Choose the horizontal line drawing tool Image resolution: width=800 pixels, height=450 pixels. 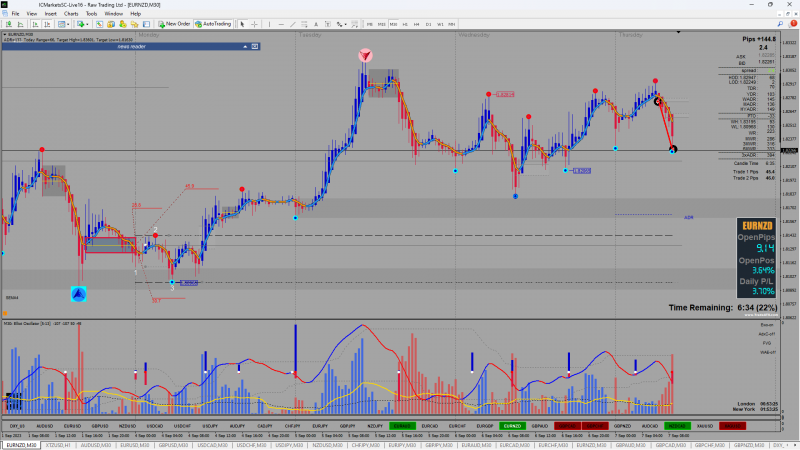tap(281, 24)
